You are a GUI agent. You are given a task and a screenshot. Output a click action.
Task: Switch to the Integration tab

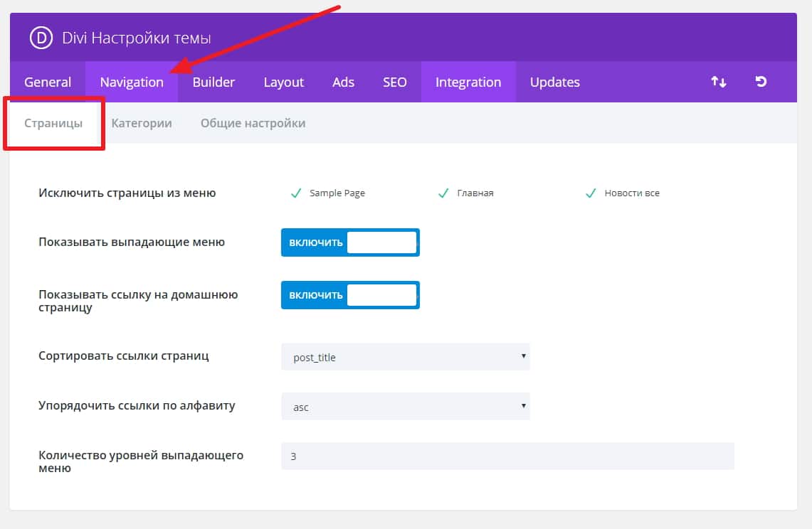click(468, 82)
